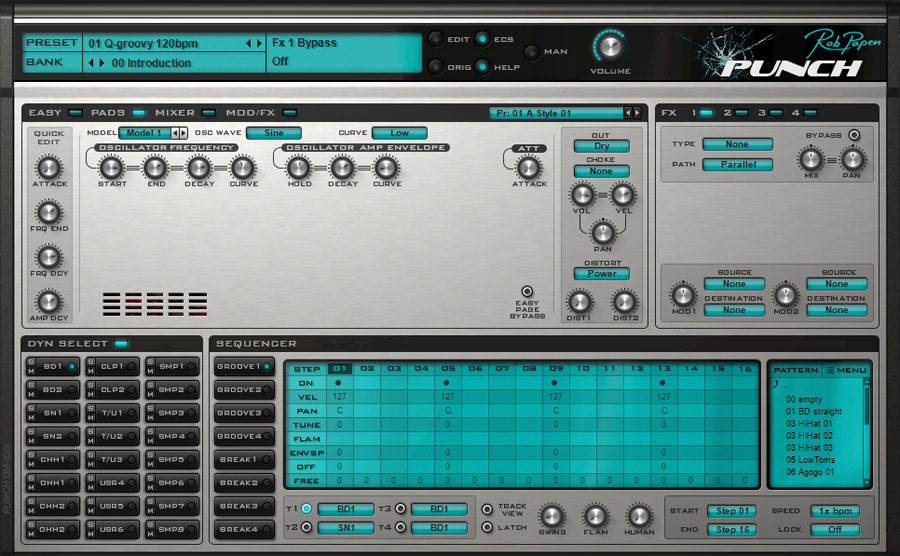Click next model arrow beside Model 1
Image resolution: width=900 pixels, height=556 pixels.
[184, 133]
